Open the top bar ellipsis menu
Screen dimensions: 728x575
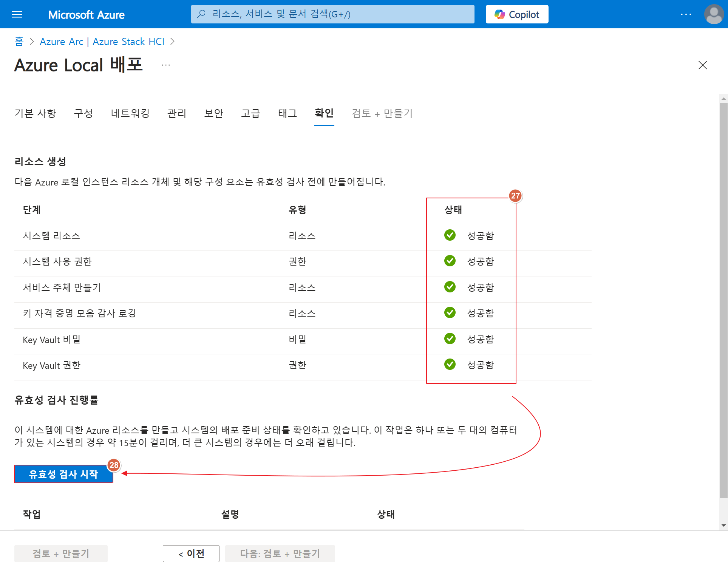click(x=686, y=14)
